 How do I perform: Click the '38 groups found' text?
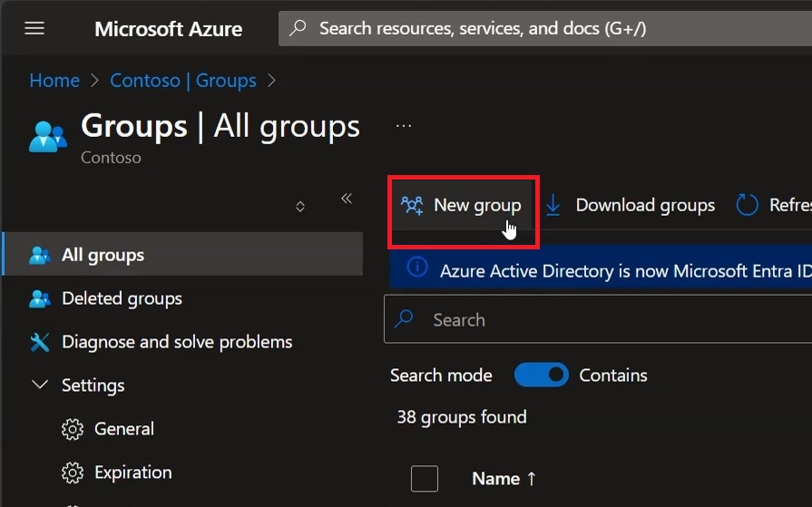coord(462,417)
